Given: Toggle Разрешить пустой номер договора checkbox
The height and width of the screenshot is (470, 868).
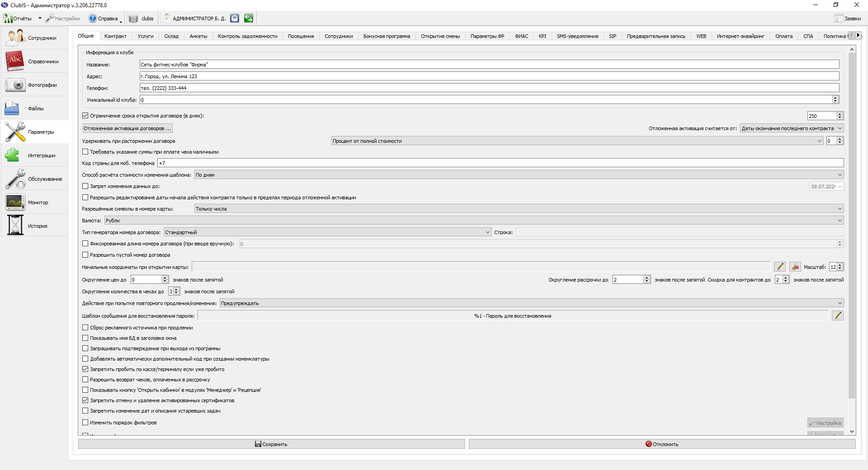Looking at the screenshot, I should pos(85,255).
